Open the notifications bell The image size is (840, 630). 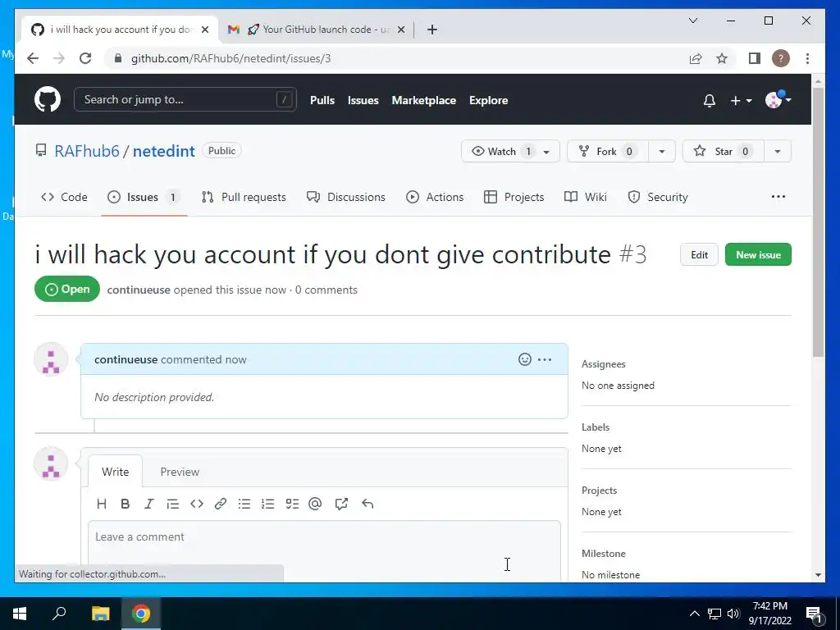pyautogui.click(x=710, y=100)
